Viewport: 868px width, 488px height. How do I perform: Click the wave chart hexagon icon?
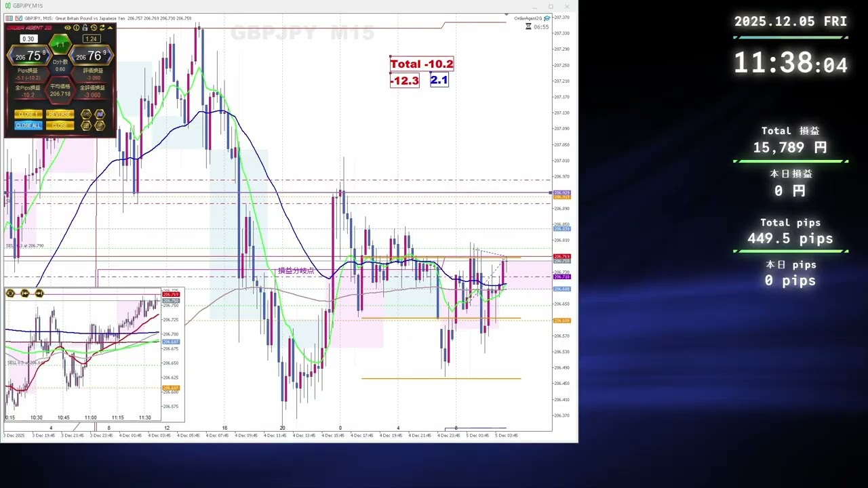coord(100,115)
